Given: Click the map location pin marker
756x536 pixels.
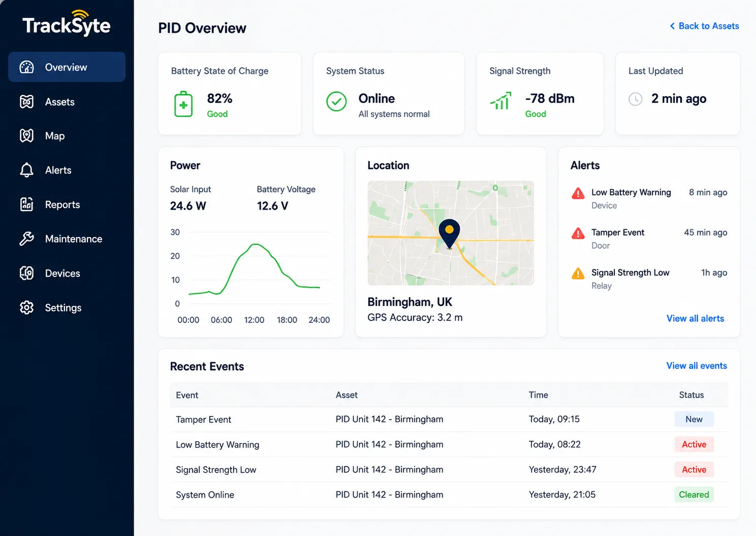Looking at the screenshot, I should coord(449,234).
